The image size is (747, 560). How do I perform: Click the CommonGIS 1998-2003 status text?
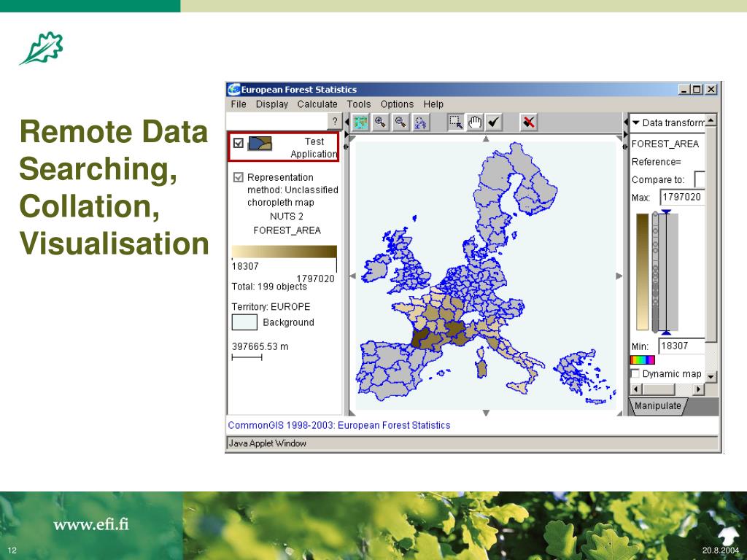[338, 425]
